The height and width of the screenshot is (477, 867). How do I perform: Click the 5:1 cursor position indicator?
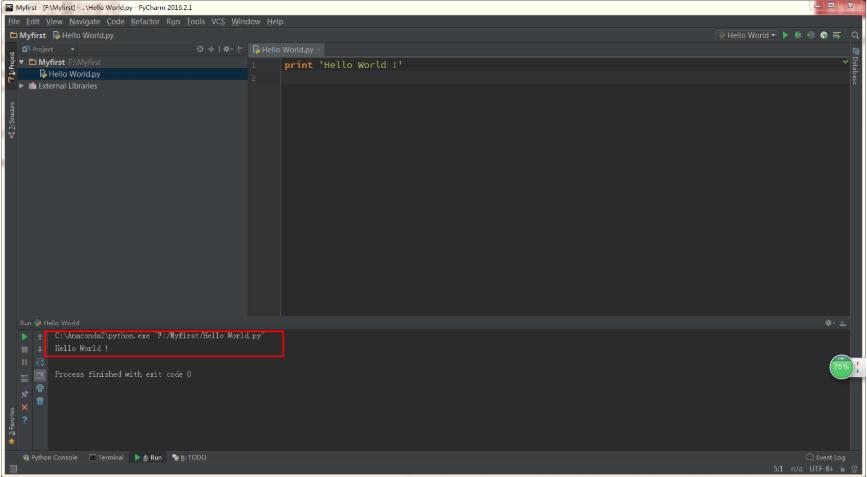[778, 469]
